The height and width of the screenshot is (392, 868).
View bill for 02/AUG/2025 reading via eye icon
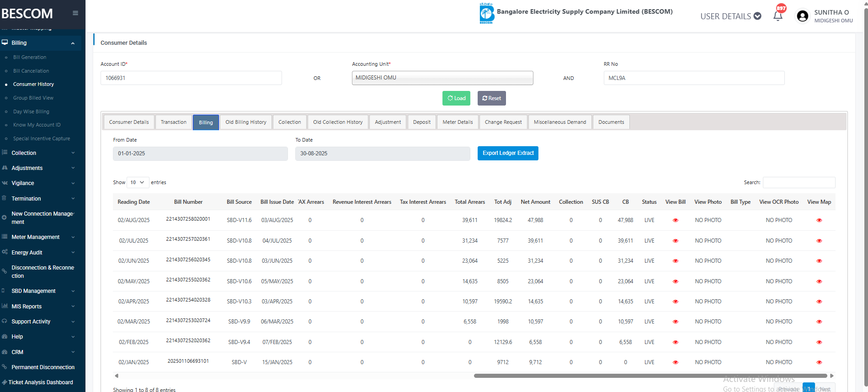675,220
